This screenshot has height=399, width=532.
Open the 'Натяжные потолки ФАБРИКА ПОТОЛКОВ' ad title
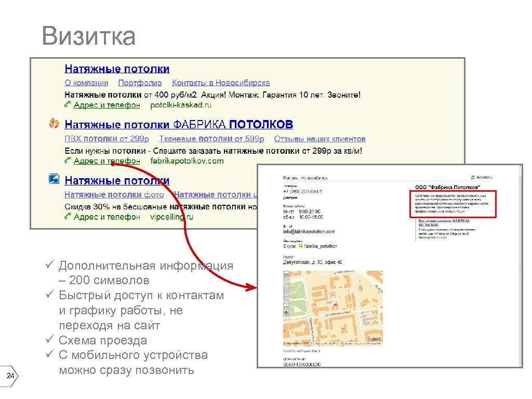(x=179, y=125)
